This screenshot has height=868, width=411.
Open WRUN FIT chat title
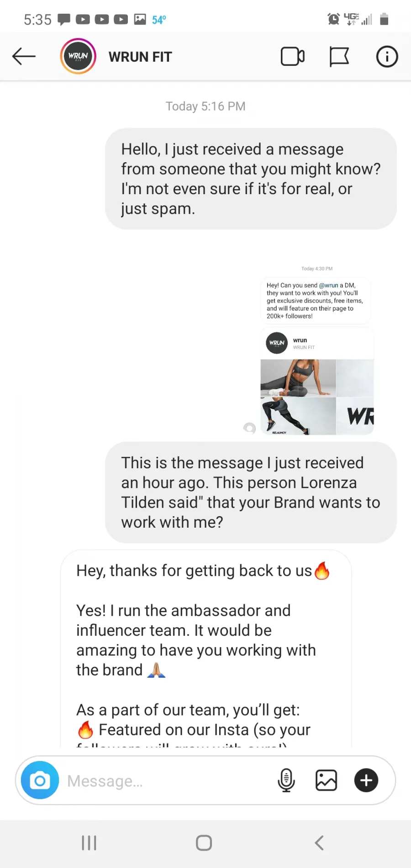[x=140, y=57]
